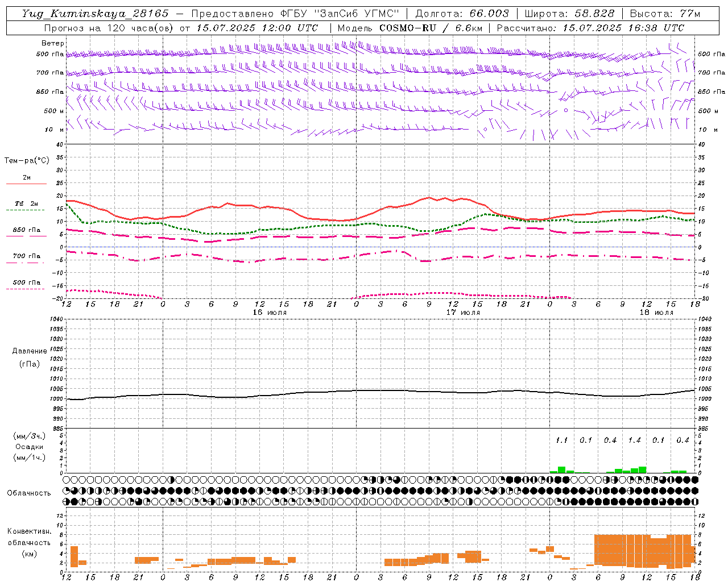
Task: Click the "16 июля" date label
Action: 270,313
